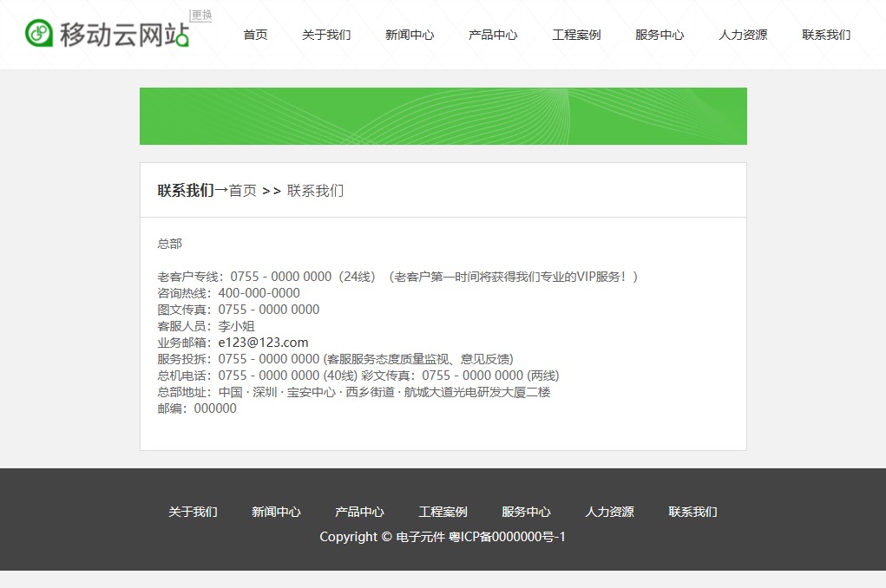Click the 联系我们 breadcrumb link
Image resolution: width=886 pixels, height=588 pixels.
315,191
